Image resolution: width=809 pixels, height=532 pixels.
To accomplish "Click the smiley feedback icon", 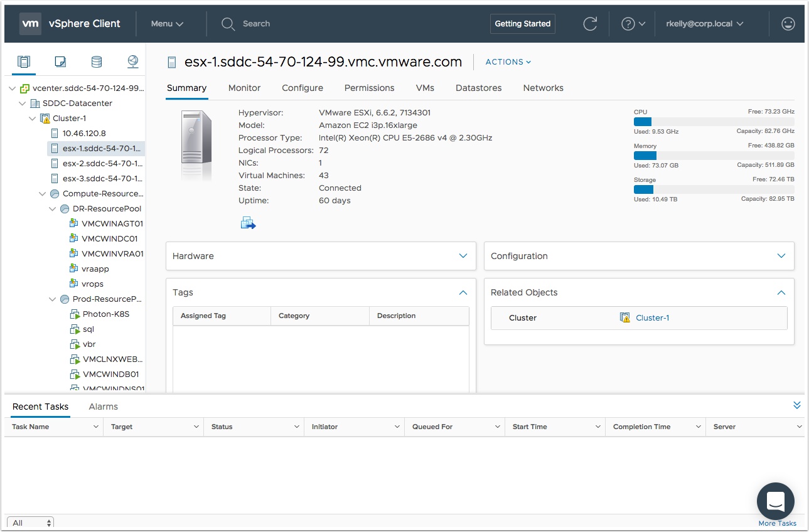I will pyautogui.click(x=788, y=24).
